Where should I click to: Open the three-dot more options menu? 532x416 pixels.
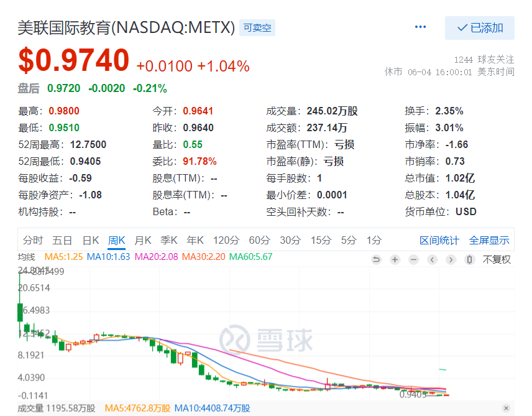pyautogui.click(x=420, y=27)
